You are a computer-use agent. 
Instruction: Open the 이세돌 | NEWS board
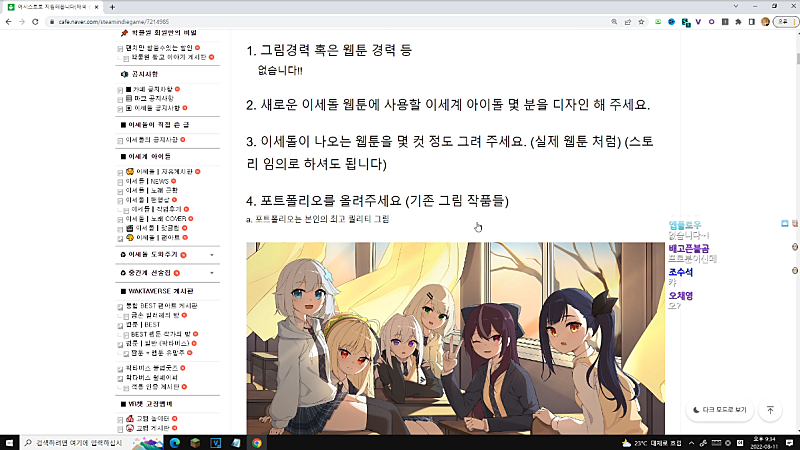pos(147,181)
